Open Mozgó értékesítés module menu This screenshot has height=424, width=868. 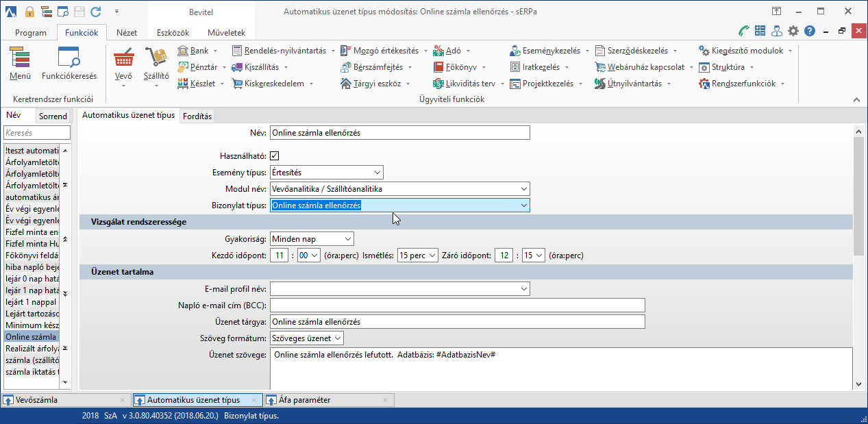tap(384, 51)
